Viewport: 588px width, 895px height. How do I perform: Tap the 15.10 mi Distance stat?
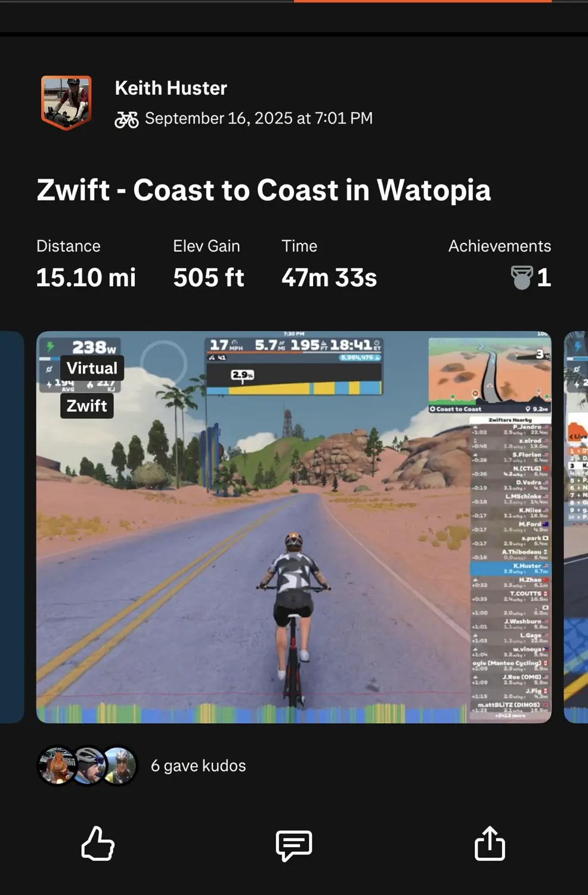point(86,277)
